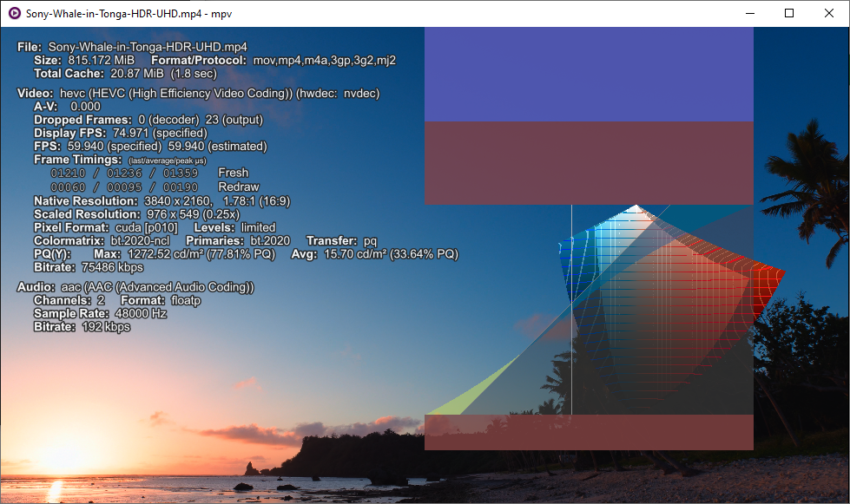This screenshot has height=504, width=850.
Task: Click the window title 'Sony-Whale-in-Tonga-HDR-UHD.mp4 - mpv'
Action: (129, 14)
